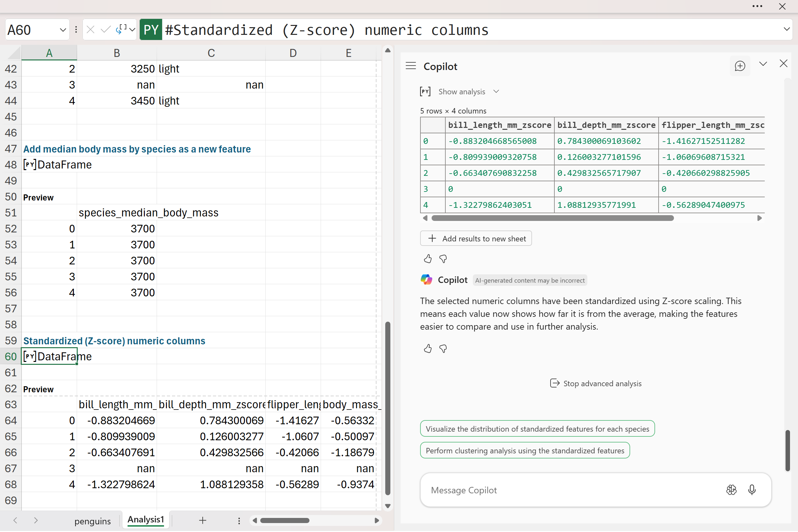798x532 pixels.
Task: Start a new Copilot chat
Action: pos(739,66)
